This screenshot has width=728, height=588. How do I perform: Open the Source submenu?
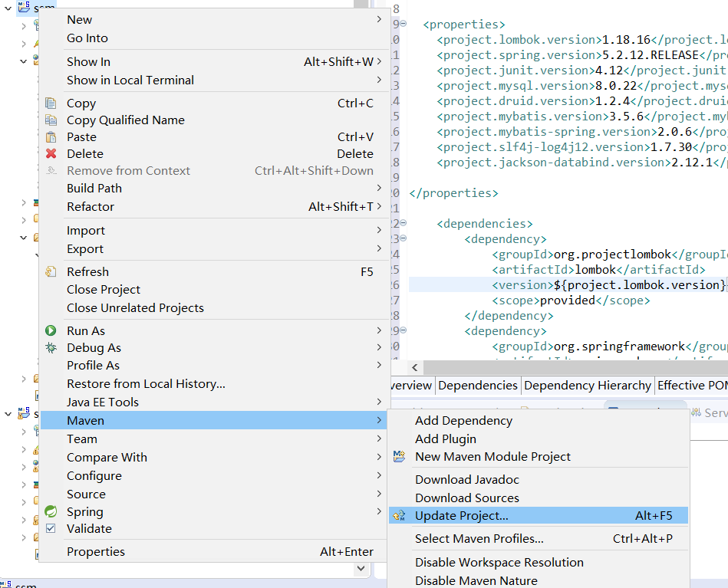click(213, 494)
